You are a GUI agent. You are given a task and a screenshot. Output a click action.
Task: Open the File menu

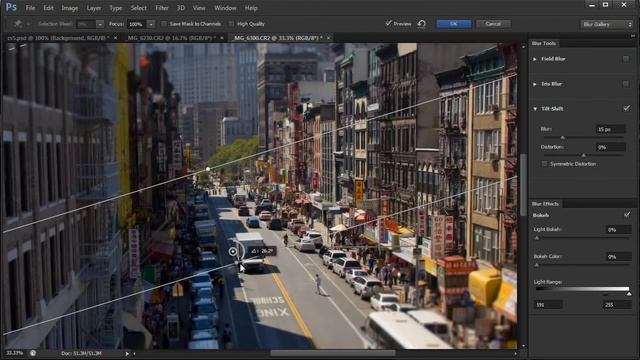[30, 8]
